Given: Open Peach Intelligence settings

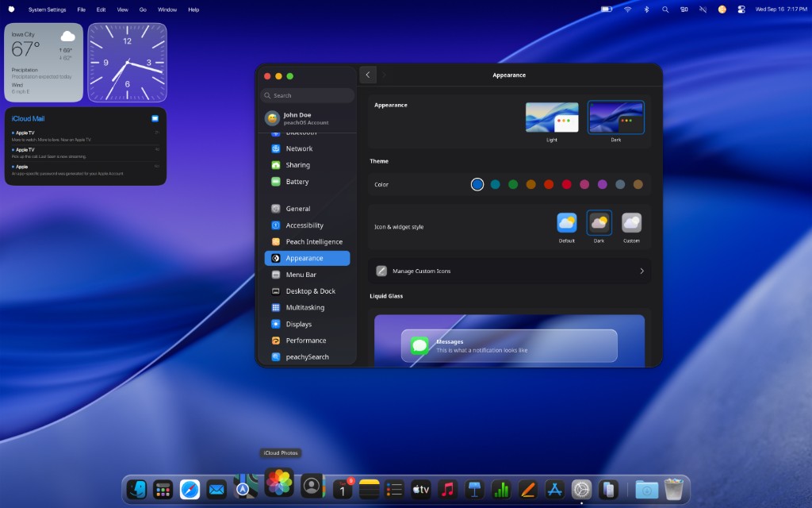Looking at the screenshot, I should click(x=307, y=242).
